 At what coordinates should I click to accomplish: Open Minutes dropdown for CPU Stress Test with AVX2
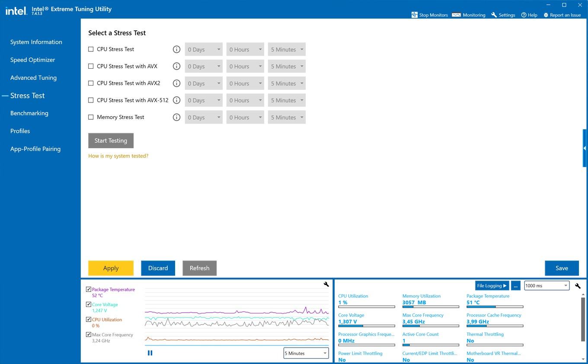point(287,83)
